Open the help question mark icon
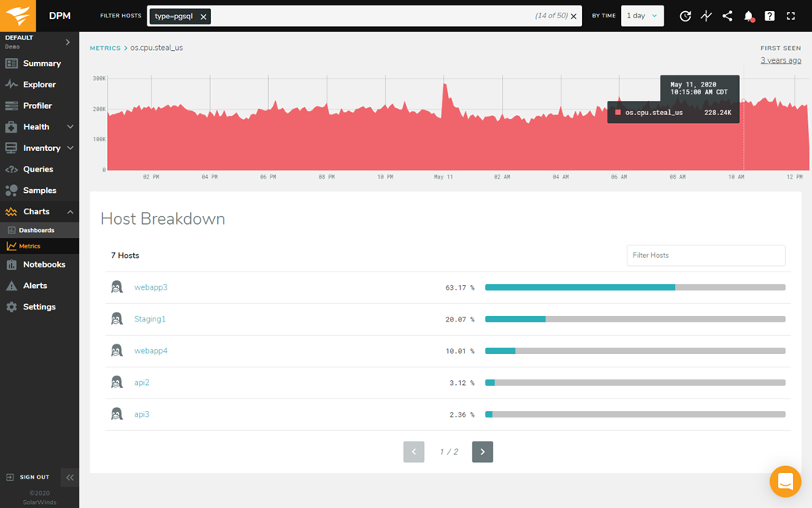The image size is (812, 508). point(769,16)
